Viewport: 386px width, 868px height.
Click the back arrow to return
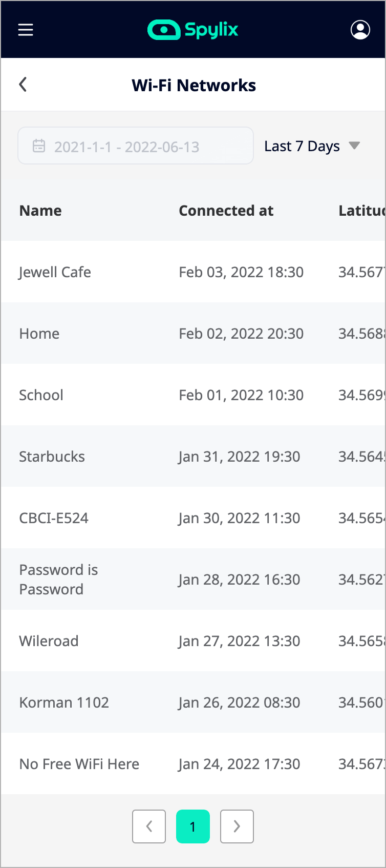coord(23,84)
